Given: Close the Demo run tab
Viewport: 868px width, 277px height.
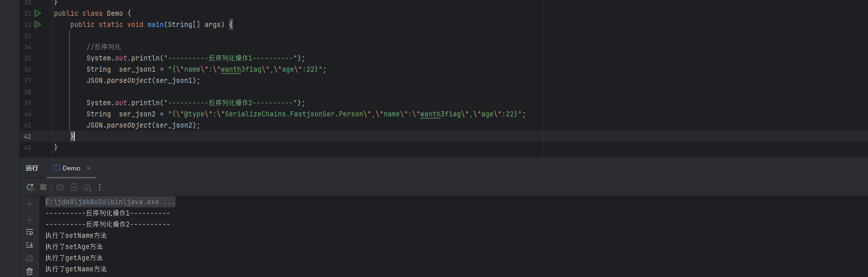Looking at the screenshot, I should pyautogui.click(x=89, y=168).
